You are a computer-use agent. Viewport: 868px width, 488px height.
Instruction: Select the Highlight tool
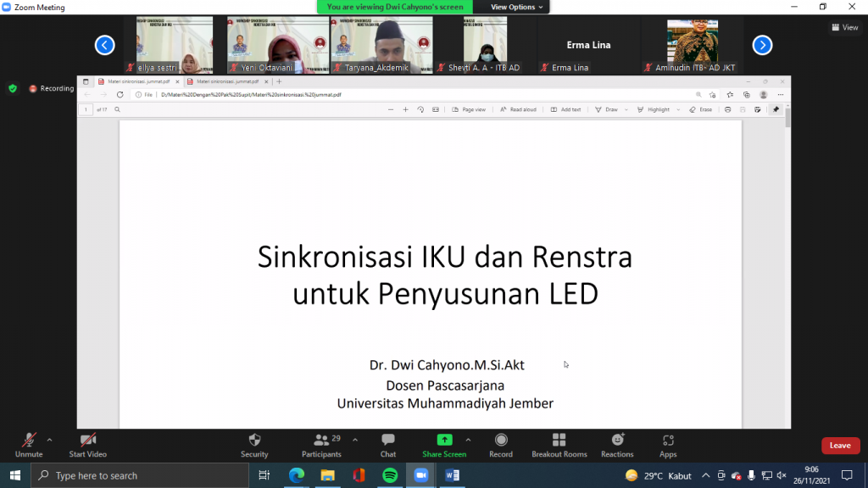[654, 109]
